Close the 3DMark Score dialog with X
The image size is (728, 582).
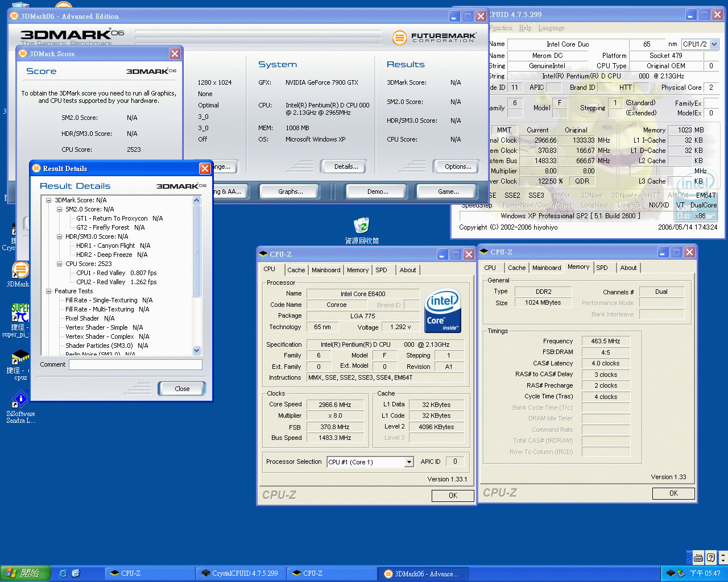[x=175, y=53]
